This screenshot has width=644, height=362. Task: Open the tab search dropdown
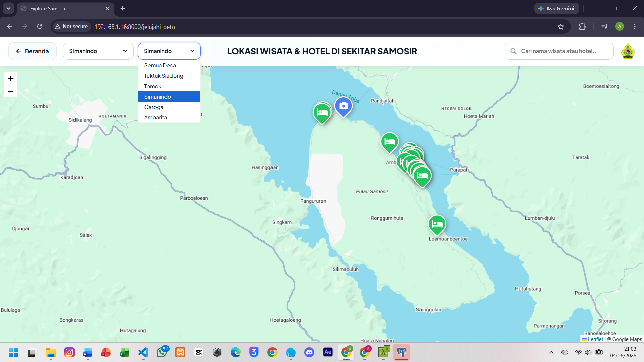click(x=8, y=8)
